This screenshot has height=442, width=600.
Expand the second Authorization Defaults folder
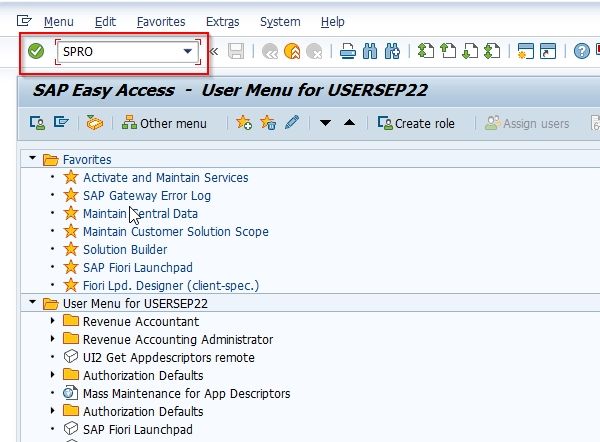point(53,410)
